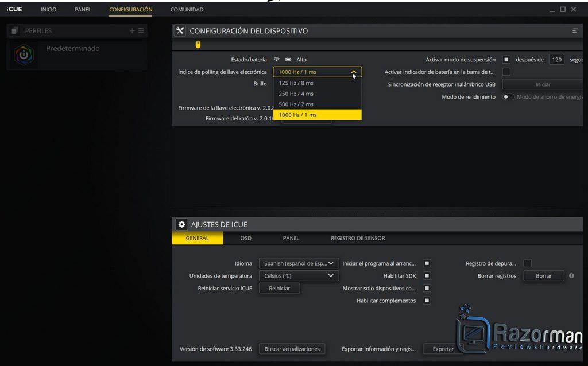Image resolution: width=588 pixels, height=366 pixels.
Task: Click the Predeterminado profile name
Action: [x=73, y=48]
